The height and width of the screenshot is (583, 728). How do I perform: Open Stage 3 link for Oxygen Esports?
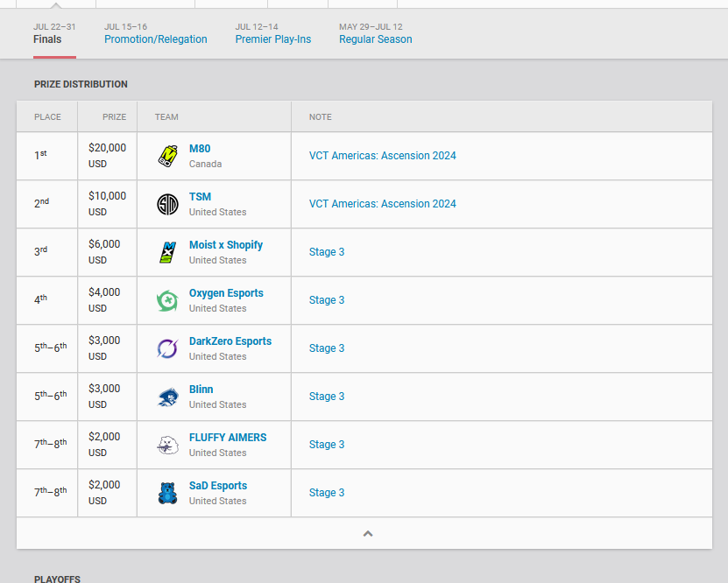(327, 300)
